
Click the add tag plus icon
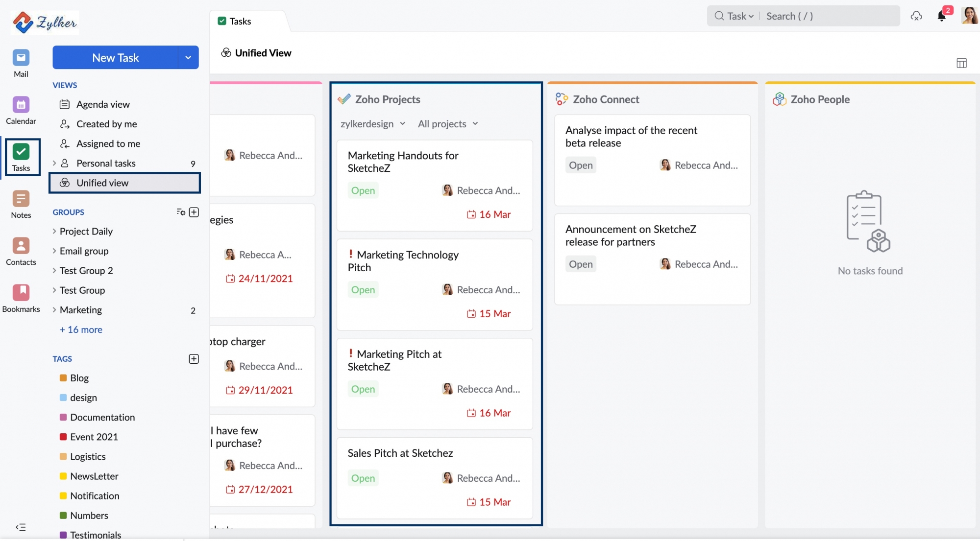(194, 359)
